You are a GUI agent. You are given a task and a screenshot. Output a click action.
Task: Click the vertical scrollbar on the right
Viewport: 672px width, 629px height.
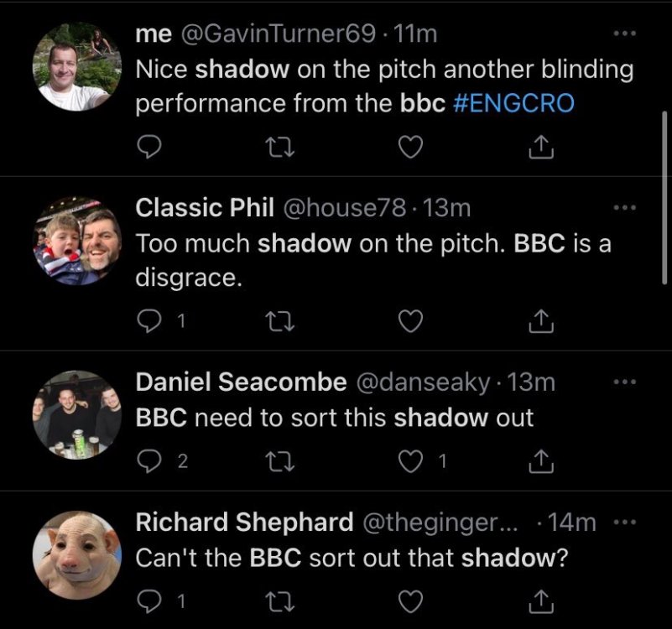pos(665,201)
